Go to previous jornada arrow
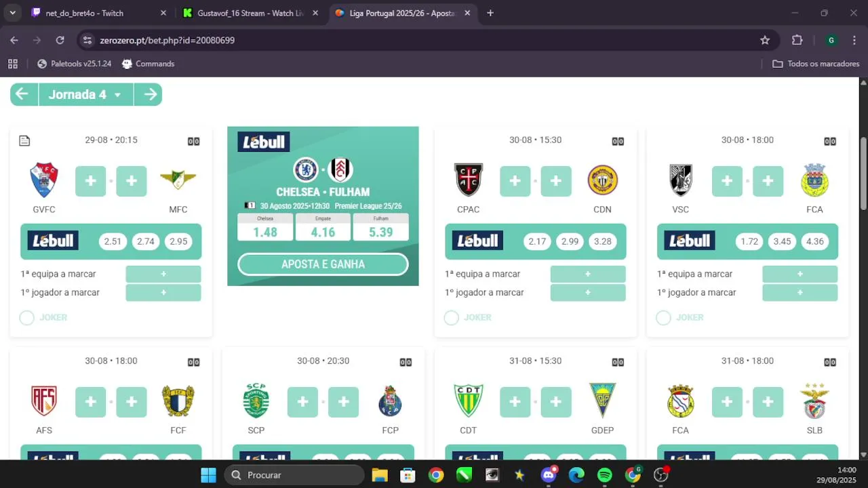The image size is (868, 488). pos(22,94)
